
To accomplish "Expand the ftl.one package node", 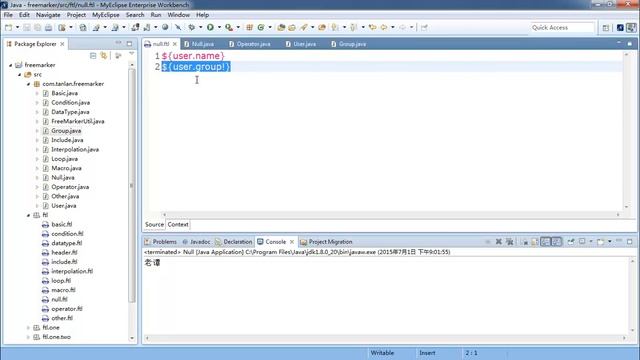I will pyautogui.click(x=29, y=328).
